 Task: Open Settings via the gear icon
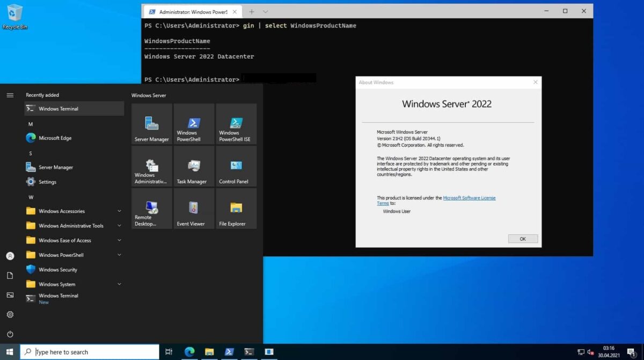(x=10, y=314)
